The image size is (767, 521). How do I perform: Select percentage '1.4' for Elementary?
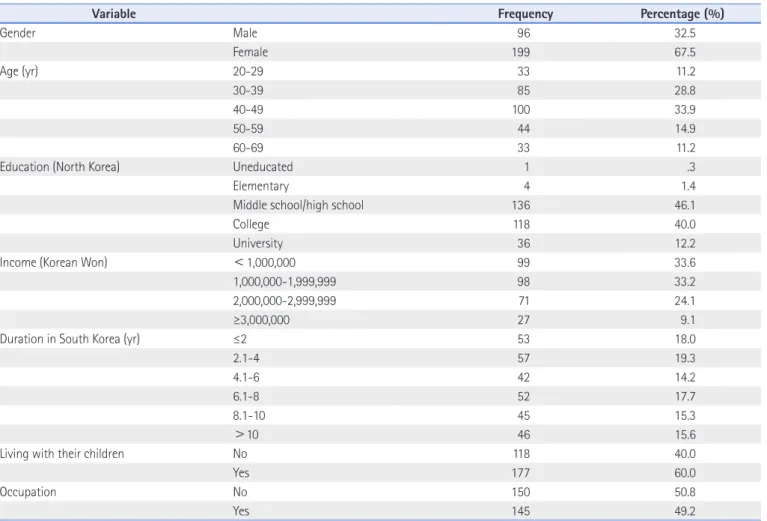[688, 186]
